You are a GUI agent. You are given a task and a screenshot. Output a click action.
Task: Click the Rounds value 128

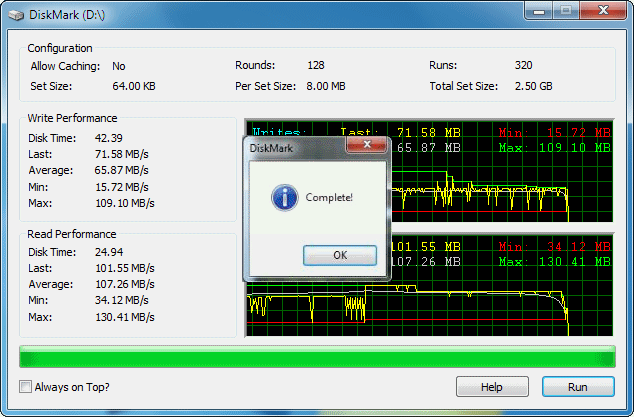(316, 65)
